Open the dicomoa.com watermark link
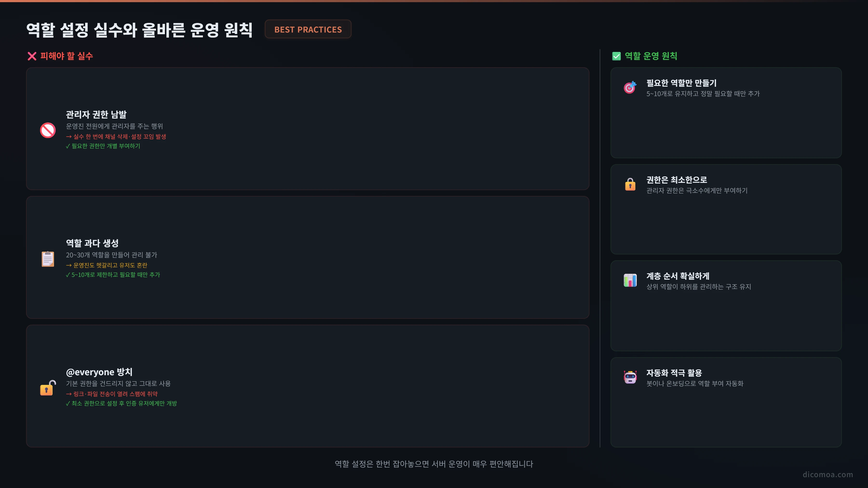The width and height of the screenshot is (868, 488). (x=827, y=474)
